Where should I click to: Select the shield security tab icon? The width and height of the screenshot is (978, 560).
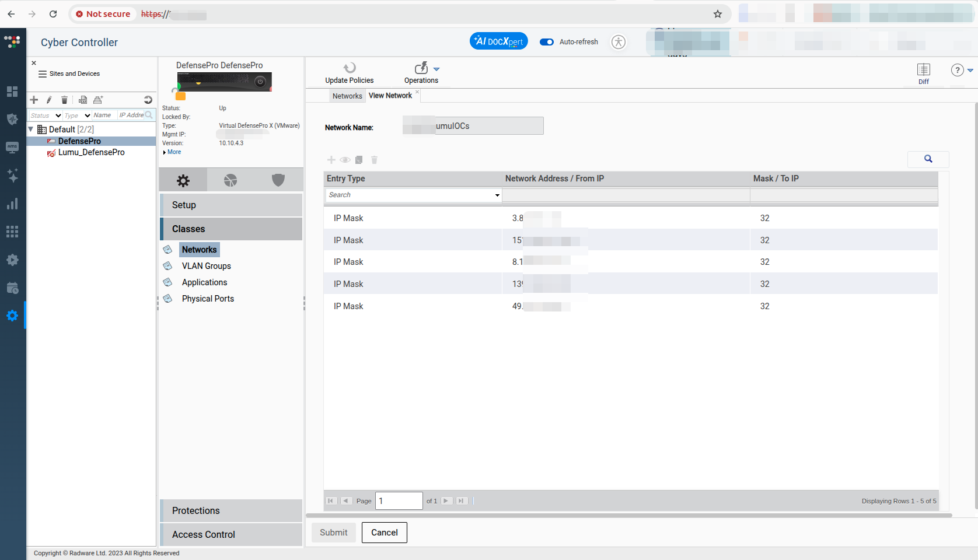click(278, 181)
